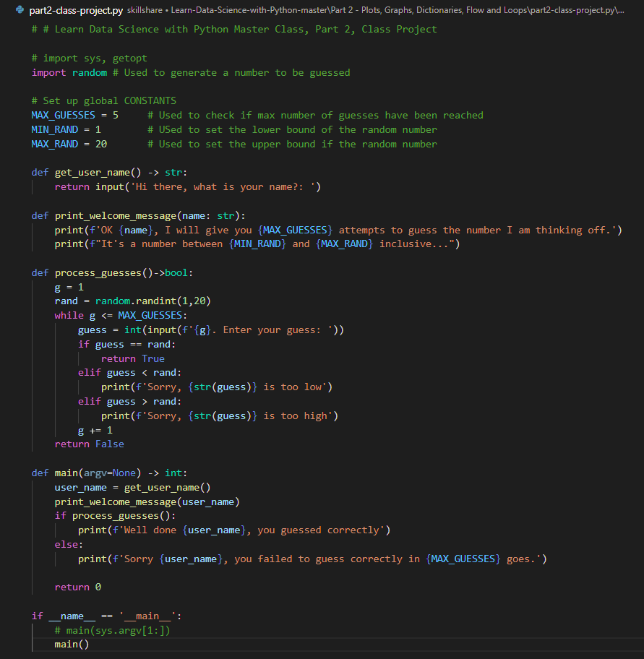Viewport: 644px width, 659px height.
Task: Click the 'g += 1' line
Action: pyautogui.click(x=95, y=431)
